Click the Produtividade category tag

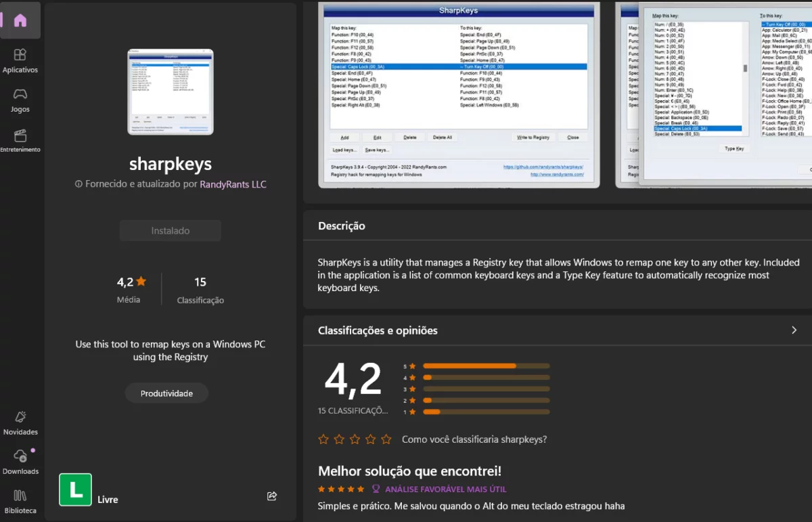pyautogui.click(x=166, y=393)
